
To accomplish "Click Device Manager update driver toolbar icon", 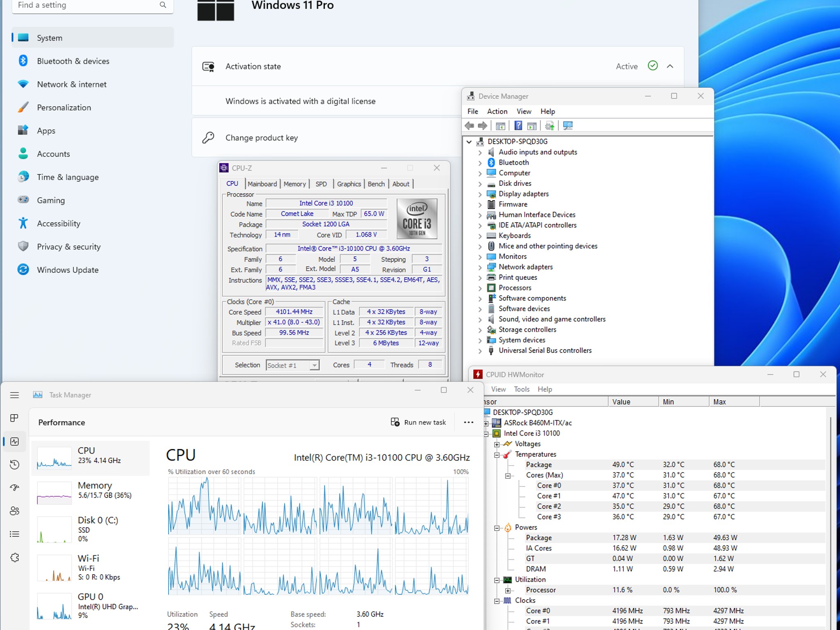I will (x=550, y=126).
